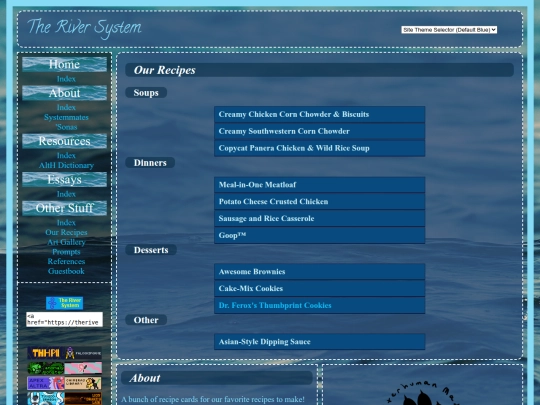The height and width of the screenshot is (405, 540).
Task: Open the Prompts link
Action: 66,252
